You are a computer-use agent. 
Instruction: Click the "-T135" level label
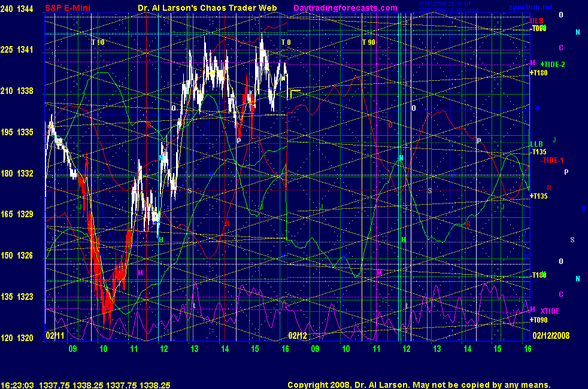point(538,152)
